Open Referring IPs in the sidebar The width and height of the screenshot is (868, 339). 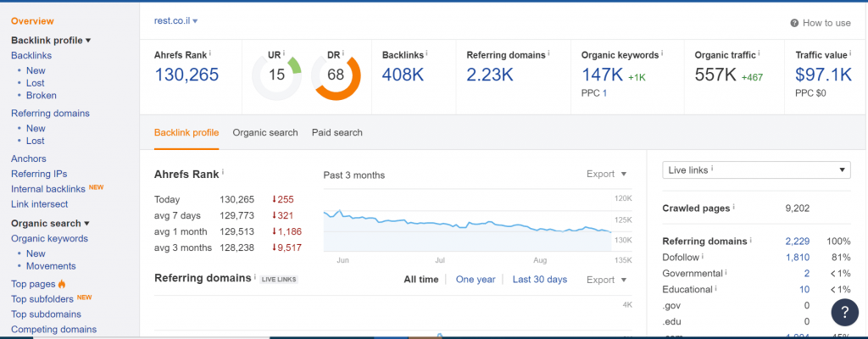[39, 174]
